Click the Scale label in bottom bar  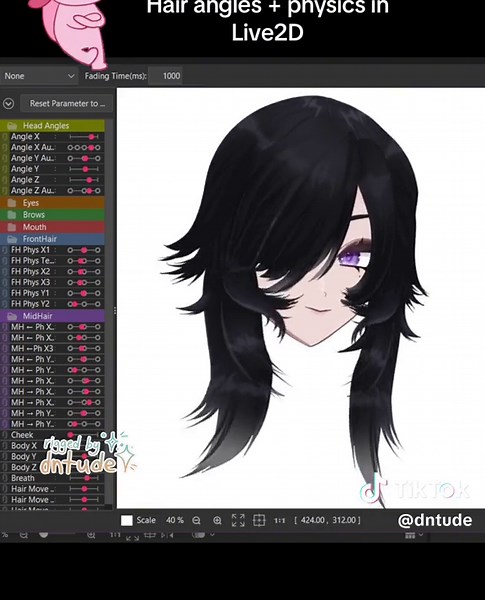(146, 520)
